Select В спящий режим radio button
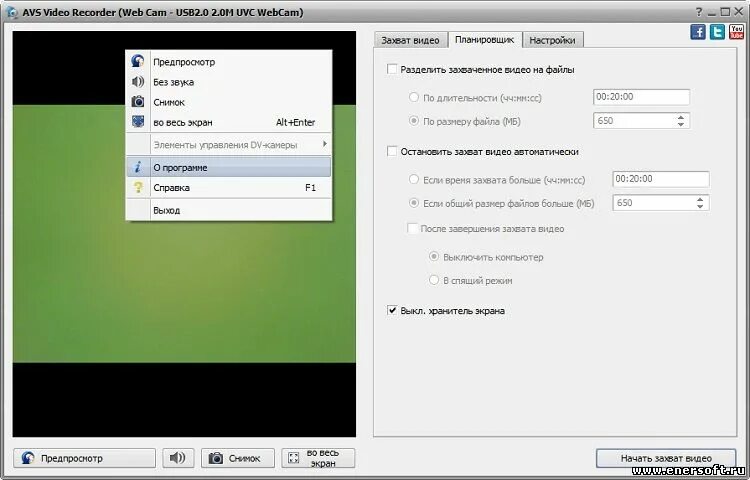 [434, 280]
